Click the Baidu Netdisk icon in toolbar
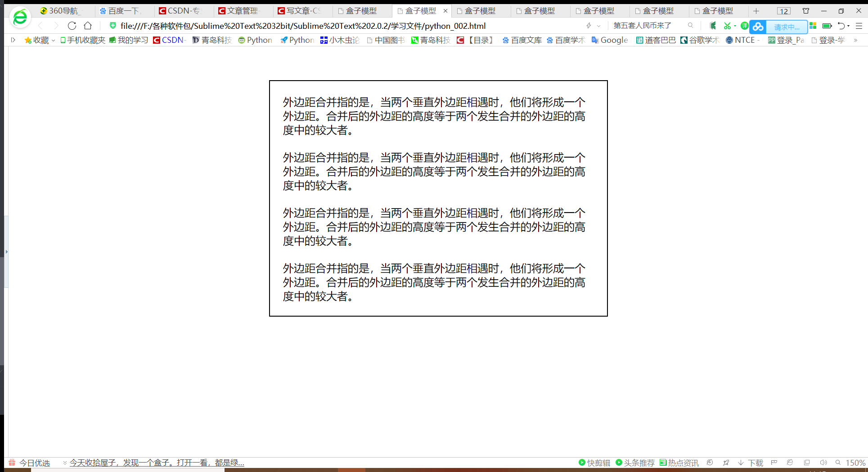 pyautogui.click(x=758, y=26)
